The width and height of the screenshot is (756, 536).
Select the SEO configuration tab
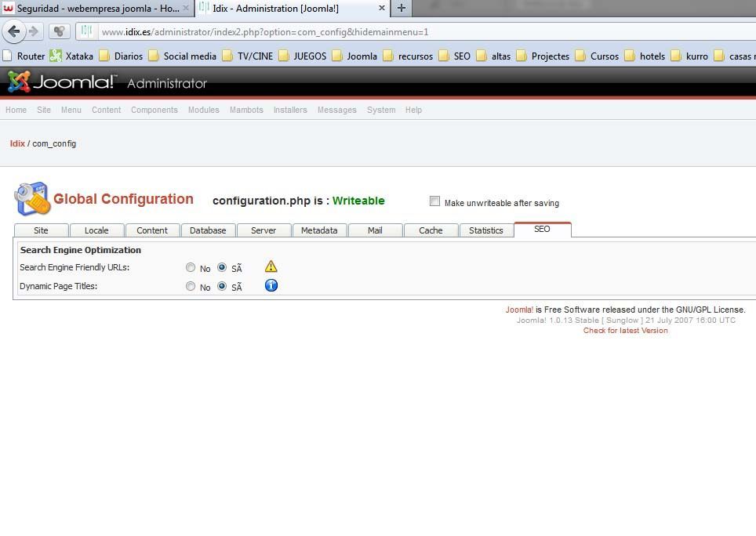pos(543,230)
